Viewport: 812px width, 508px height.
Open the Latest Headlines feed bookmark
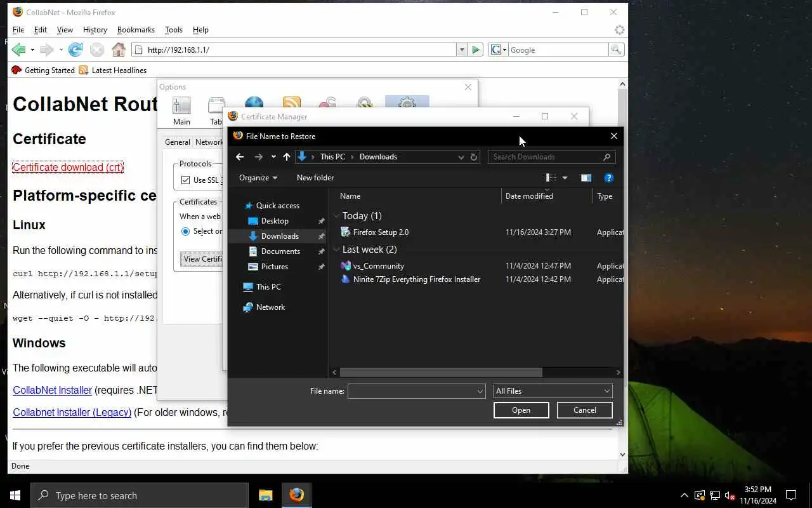113,70
